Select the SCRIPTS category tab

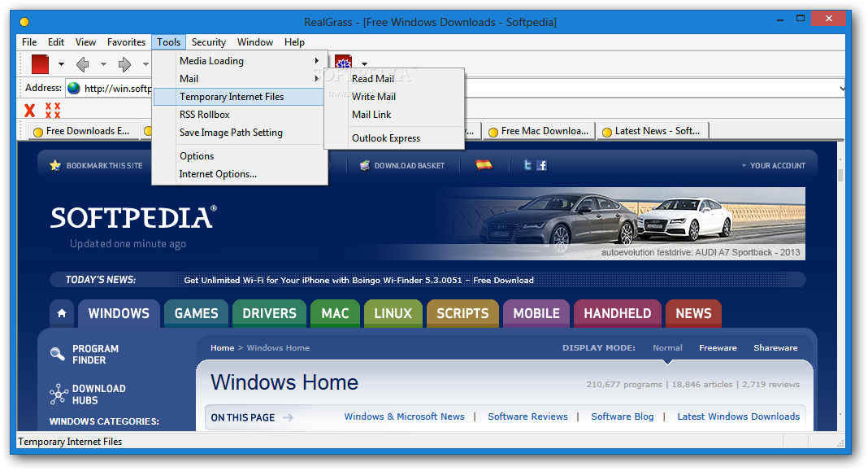462,314
